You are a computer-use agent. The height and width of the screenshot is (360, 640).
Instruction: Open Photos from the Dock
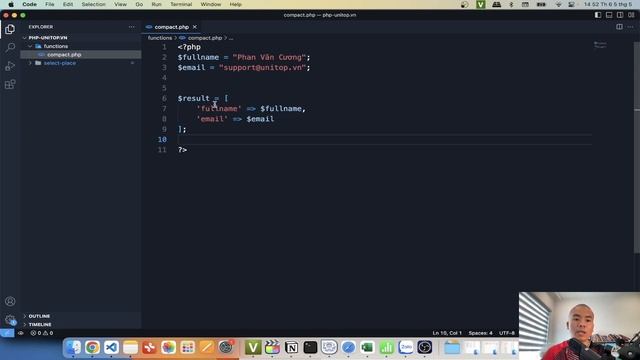[x=168, y=347]
